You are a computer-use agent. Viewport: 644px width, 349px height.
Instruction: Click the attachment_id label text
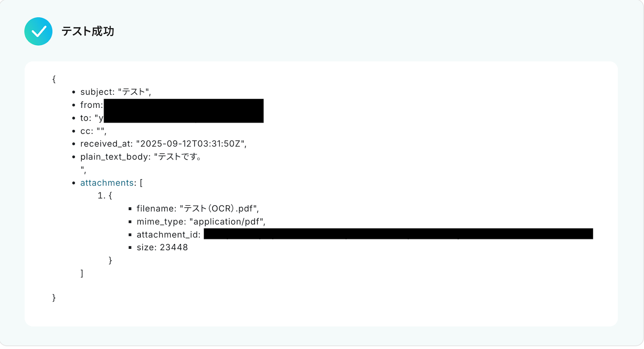pos(168,235)
